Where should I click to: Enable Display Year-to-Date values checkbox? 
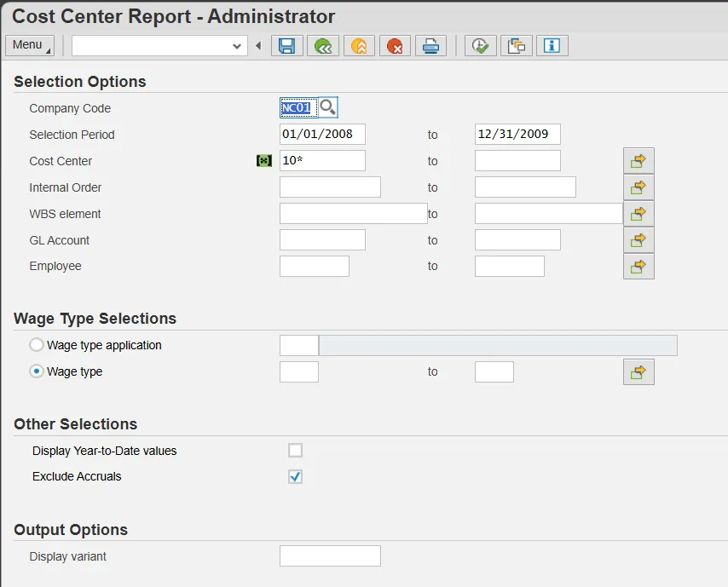tap(295, 451)
